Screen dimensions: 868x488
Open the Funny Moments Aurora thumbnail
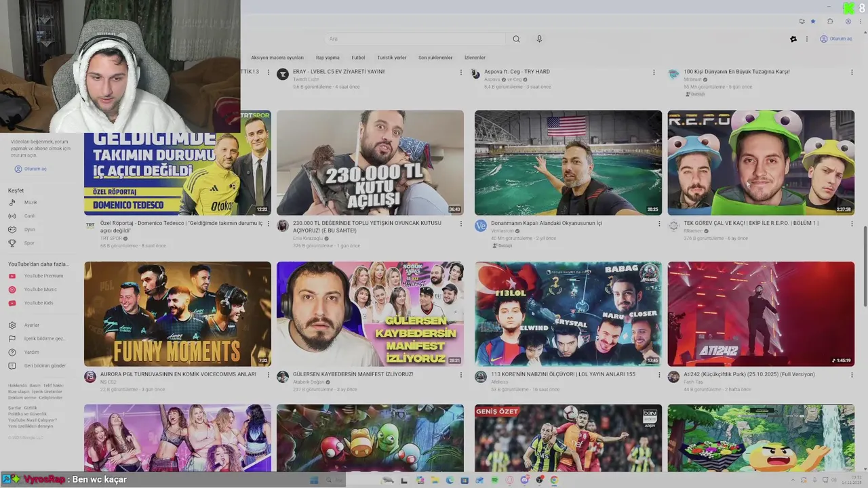click(178, 314)
